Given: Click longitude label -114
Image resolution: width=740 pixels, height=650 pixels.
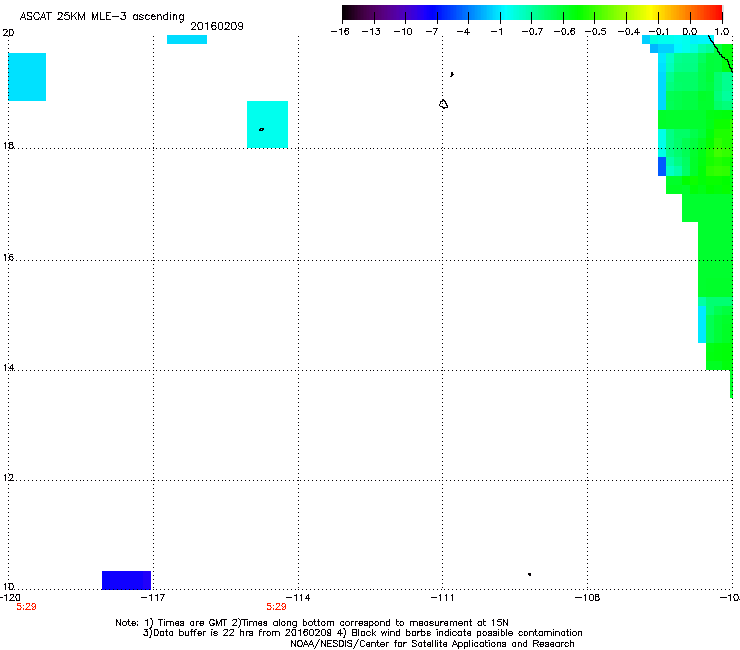Looking at the screenshot, I should [298, 598].
